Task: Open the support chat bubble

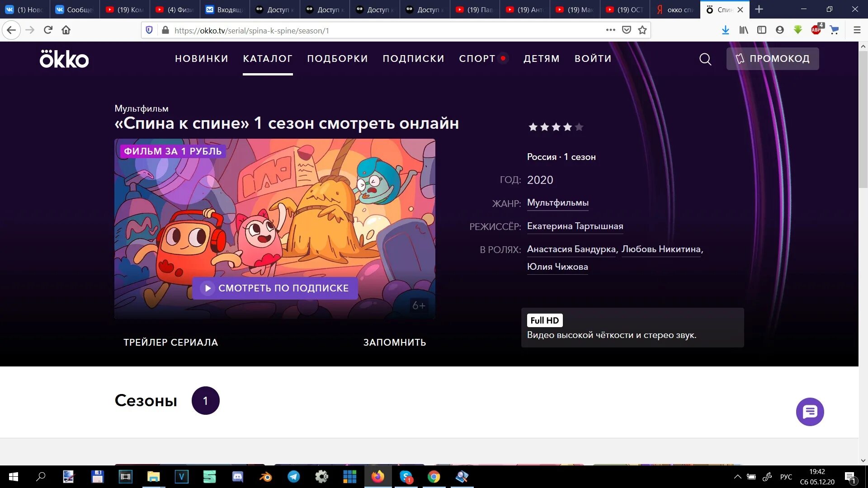Action: pos(810,412)
